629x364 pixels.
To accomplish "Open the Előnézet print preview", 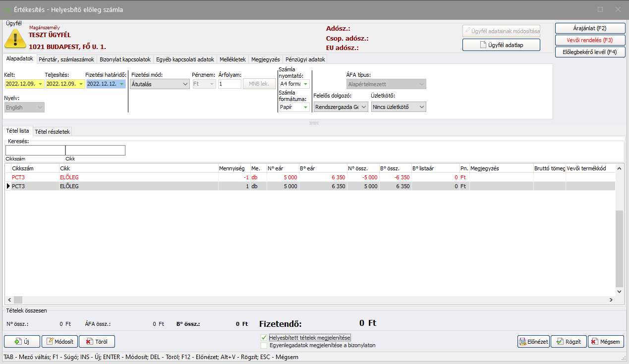I will point(533,342).
